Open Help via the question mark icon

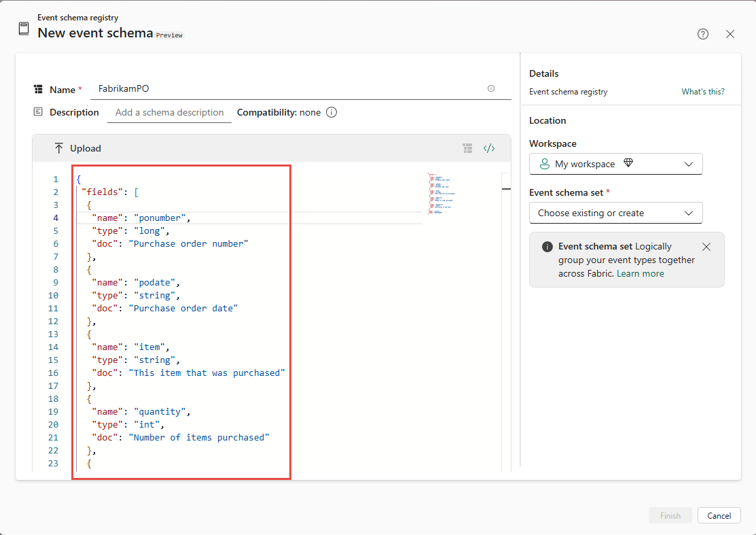pos(703,33)
